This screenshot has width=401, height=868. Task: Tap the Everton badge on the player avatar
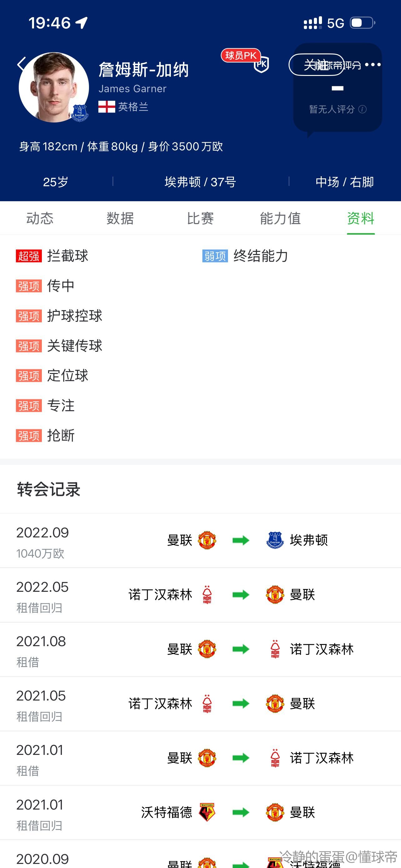coord(80,112)
